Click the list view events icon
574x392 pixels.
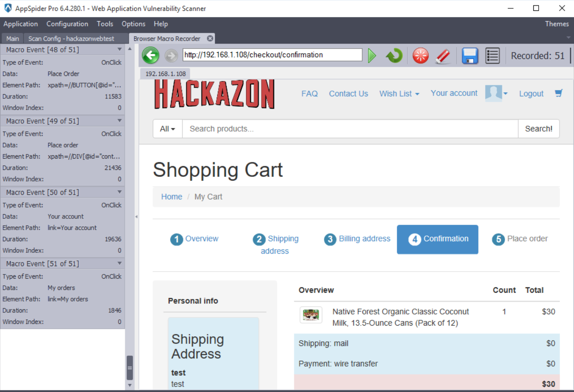(x=493, y=56)
